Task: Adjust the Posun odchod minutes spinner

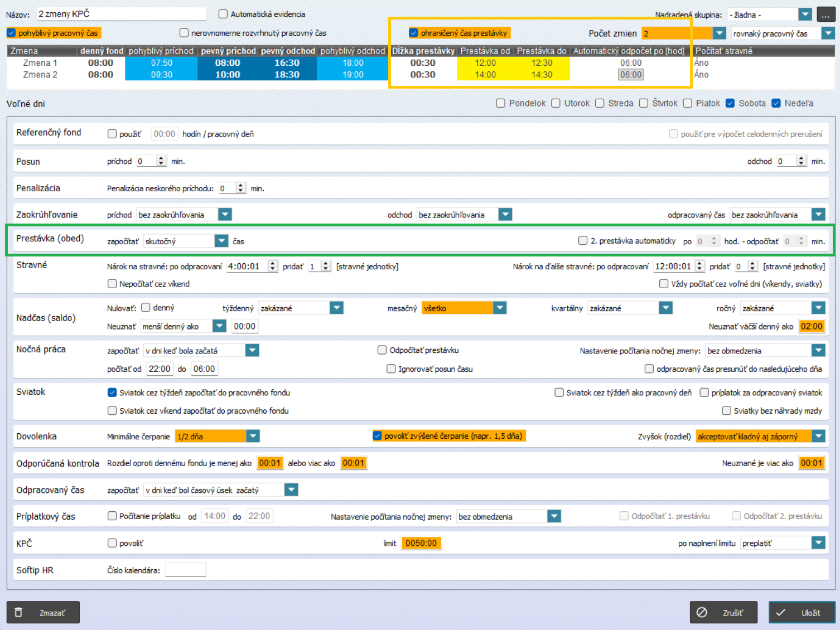Action: click(x=802, y=161)
